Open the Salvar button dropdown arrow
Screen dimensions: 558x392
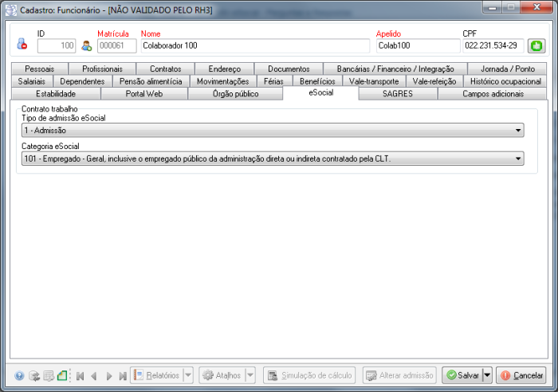click(x=487, y=375)
